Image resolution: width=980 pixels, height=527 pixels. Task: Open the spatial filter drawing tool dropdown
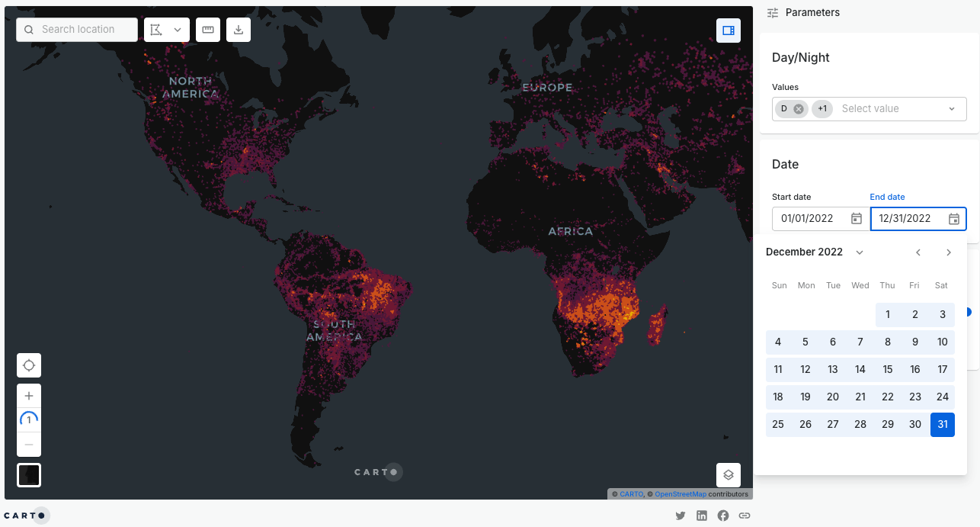click(x=166, y=30)
